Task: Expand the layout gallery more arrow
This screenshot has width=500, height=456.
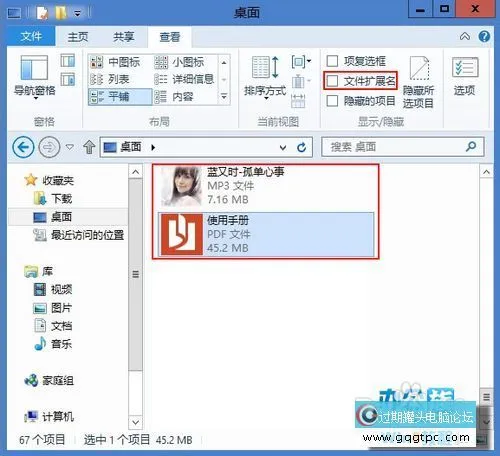Action: 224,97
